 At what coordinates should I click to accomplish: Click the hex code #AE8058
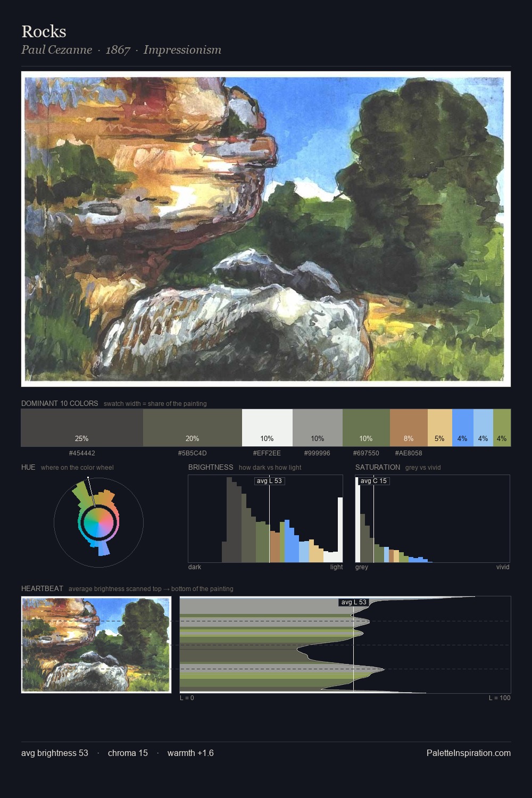click(409, 453)
